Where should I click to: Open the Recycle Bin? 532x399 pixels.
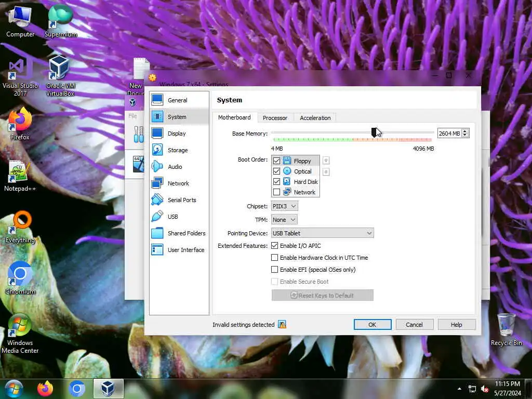tap(506, 330)
